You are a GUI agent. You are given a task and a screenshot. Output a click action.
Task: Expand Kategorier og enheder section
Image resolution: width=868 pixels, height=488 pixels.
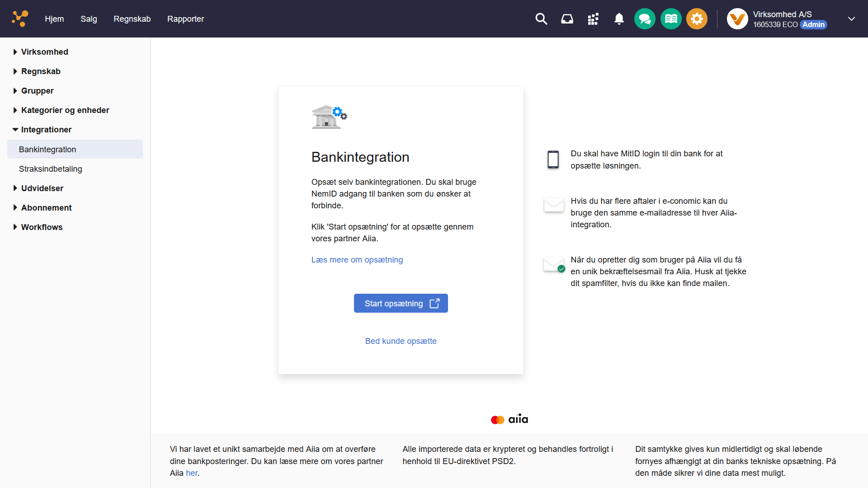click(x=65, y=110)
